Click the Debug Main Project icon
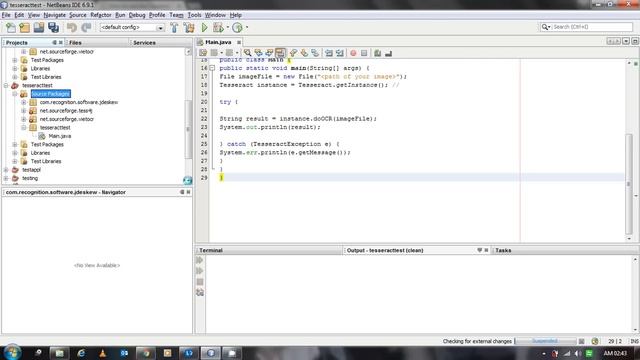Image resolution: width=640 pixels, height=360 pixels. (x=218, y=27)
